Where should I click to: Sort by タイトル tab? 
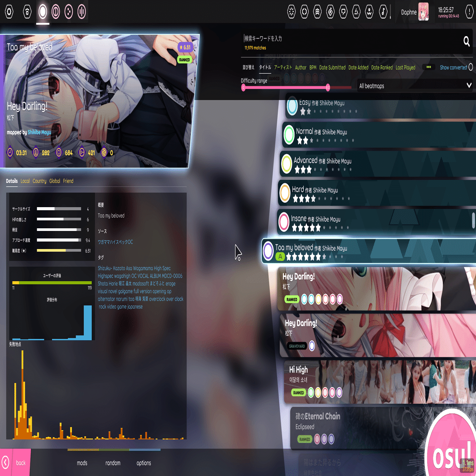265,67
